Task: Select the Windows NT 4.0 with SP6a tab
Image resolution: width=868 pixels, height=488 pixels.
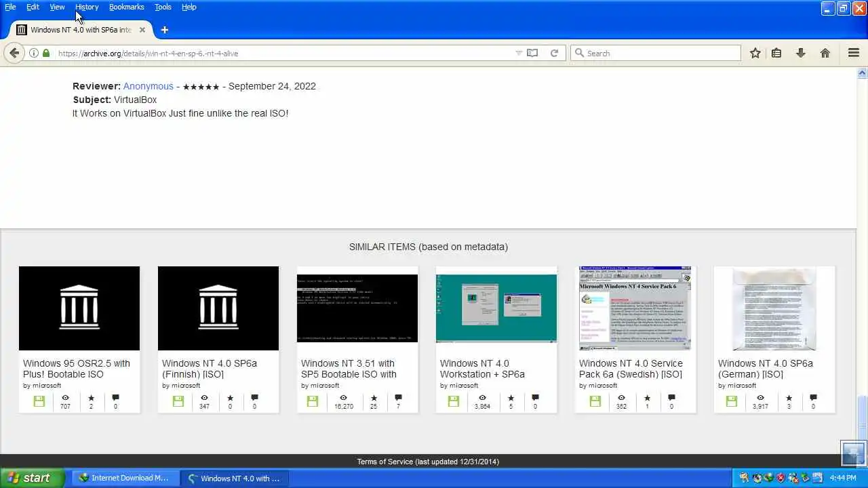Action: click(81, 30)
